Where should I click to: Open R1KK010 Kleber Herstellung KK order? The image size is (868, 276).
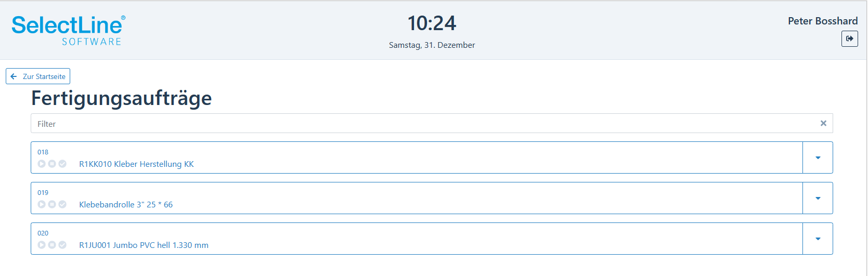click(x=136, y=164)
